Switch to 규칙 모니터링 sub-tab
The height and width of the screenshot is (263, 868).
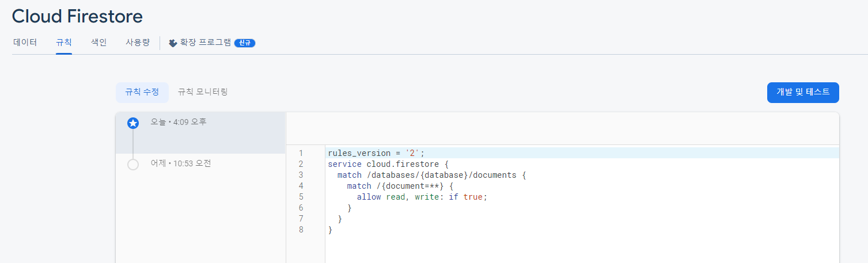203,92
